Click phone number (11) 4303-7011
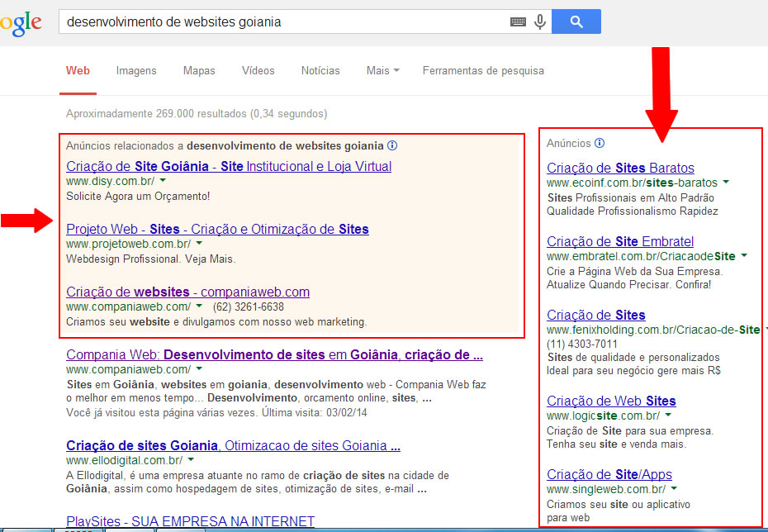Image resolution: width=768 pixels, height=532 pixels. 582,344
